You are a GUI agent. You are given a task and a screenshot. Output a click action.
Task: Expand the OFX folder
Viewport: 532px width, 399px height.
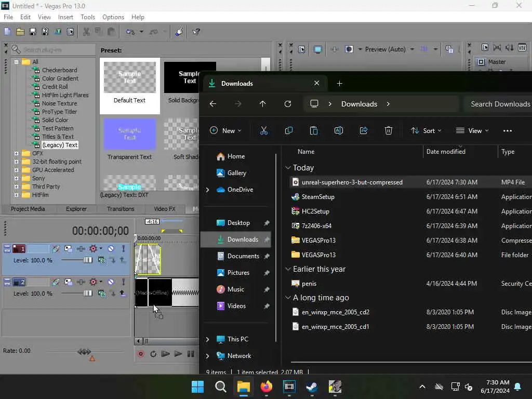tap(16, 153)
